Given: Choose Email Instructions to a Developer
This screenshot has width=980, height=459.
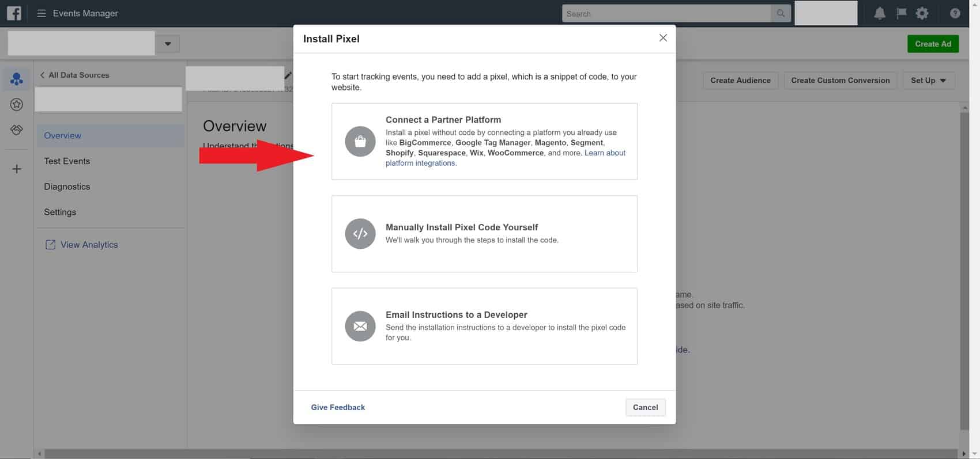Looking at the screenshot, I should 484,326.
